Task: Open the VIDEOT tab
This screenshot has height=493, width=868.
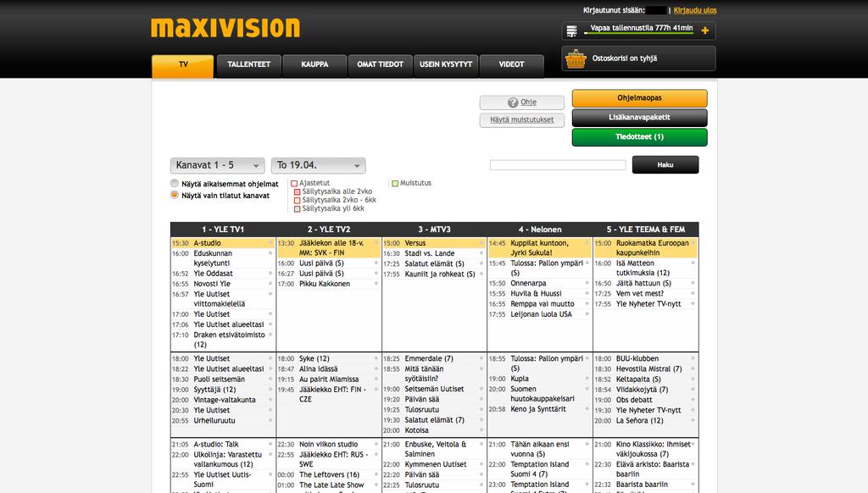Action: point(511,65)
